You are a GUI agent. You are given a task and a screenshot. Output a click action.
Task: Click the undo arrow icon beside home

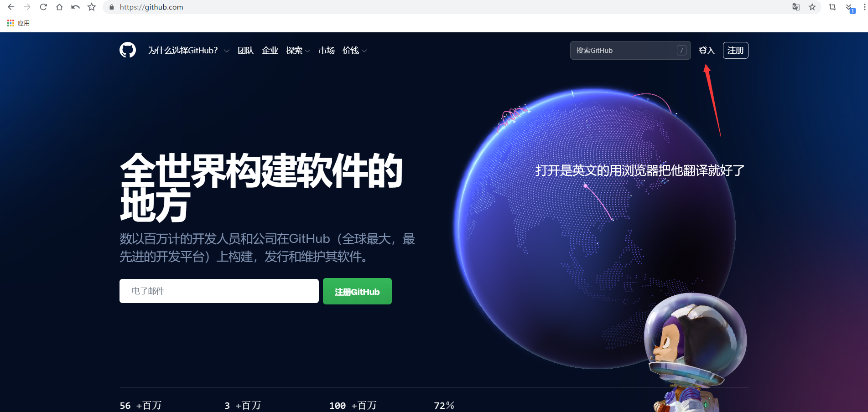pos(75,7)
